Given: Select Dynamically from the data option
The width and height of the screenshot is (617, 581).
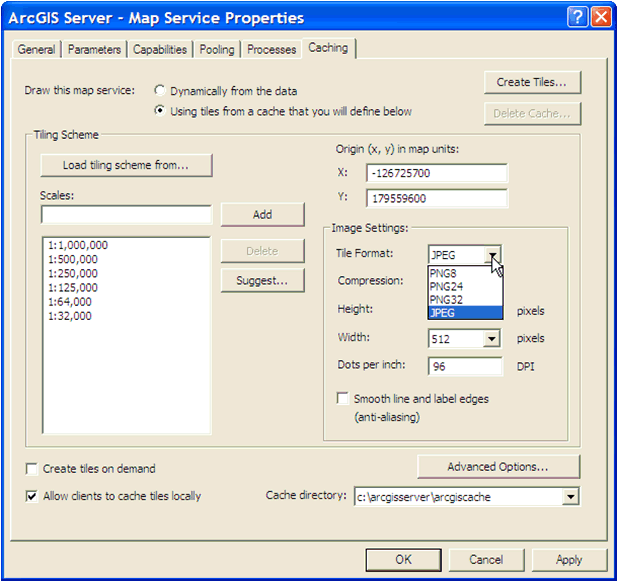Looking at the screenshot, I should tap(159, 90).
